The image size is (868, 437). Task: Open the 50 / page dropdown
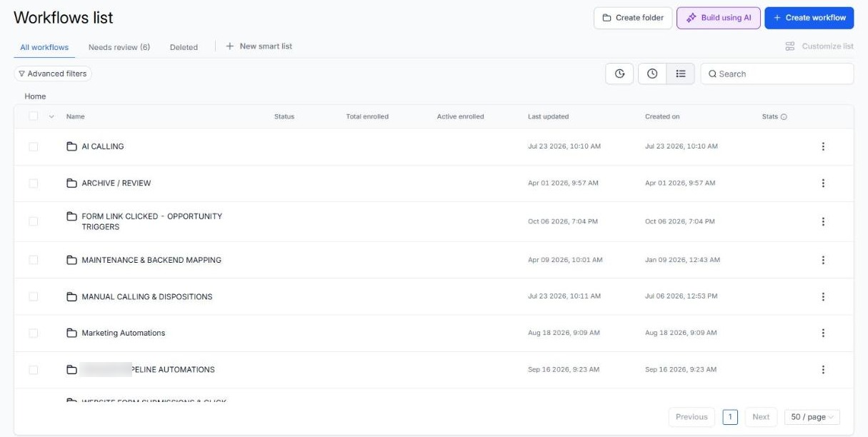[x=812, y=417]
